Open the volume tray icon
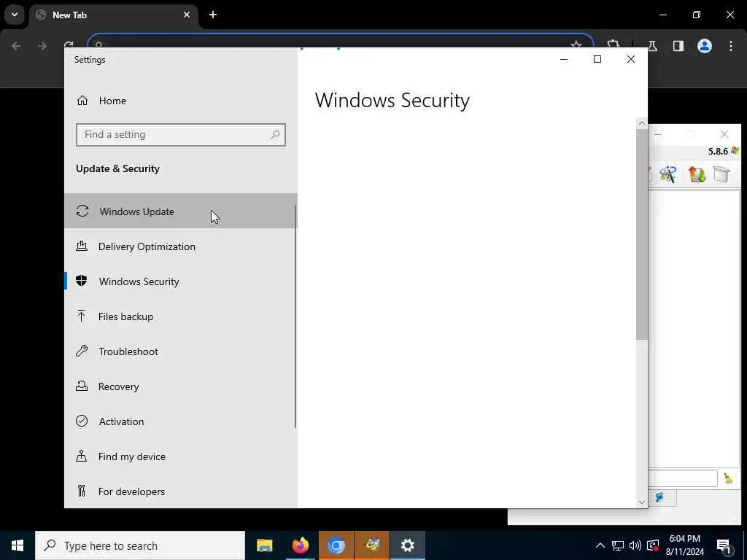 [x=635, y=545]
